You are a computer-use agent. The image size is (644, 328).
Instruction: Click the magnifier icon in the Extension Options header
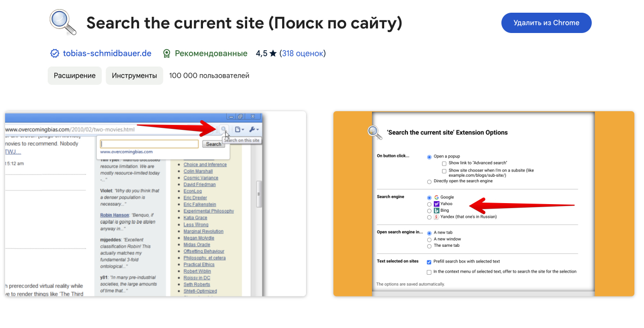375,132
